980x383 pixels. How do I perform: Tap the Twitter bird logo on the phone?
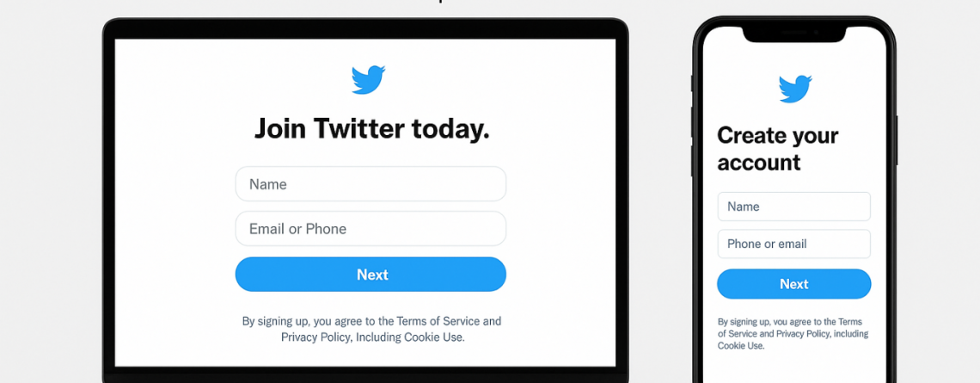[794, 89]
